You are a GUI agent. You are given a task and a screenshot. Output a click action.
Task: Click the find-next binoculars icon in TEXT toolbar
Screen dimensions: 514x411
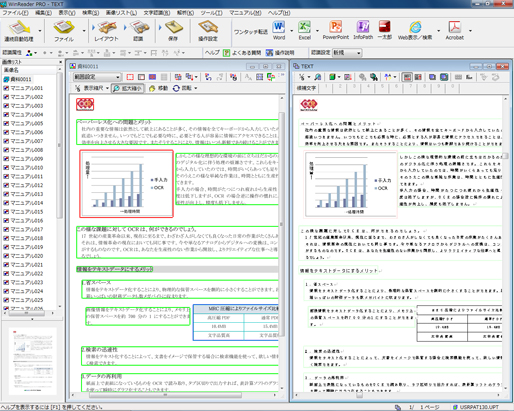coord(374,77)
